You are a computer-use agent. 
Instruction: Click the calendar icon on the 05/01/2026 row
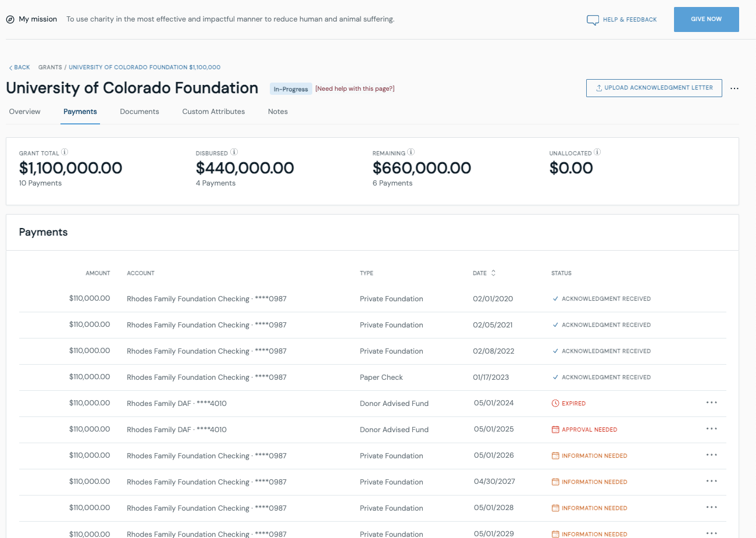point(555,455)
